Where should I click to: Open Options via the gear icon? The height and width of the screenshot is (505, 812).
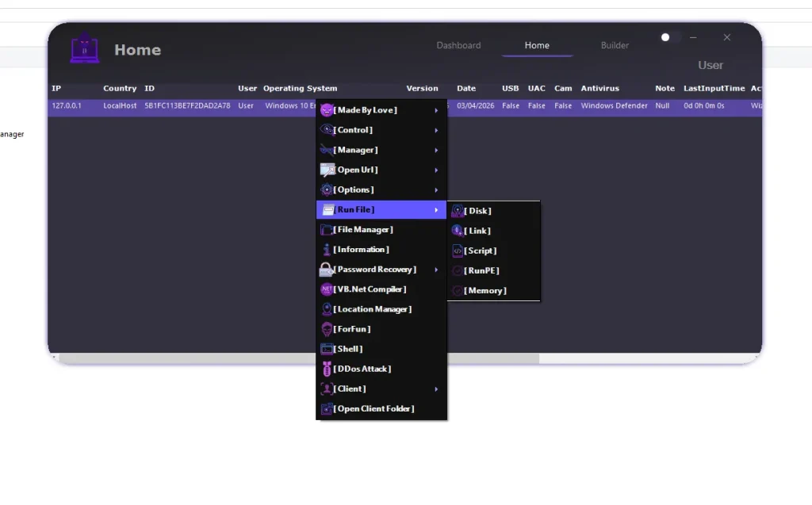(327, 189)
